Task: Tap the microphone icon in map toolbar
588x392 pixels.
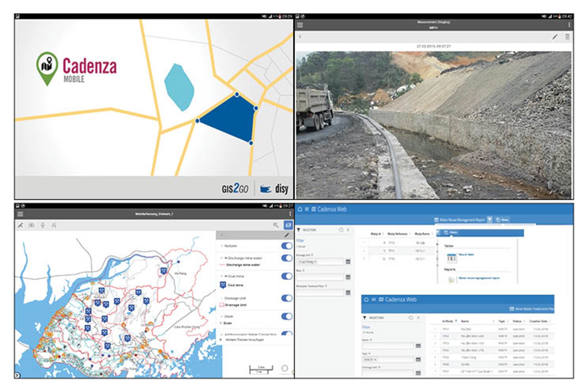Action: click(x=43, y=225)
